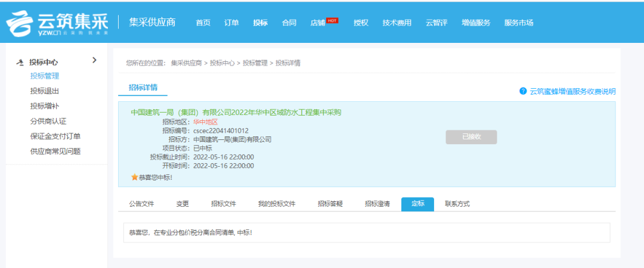Click the 已接收 button
Screen dimensions: 644x268
[471, 137]
